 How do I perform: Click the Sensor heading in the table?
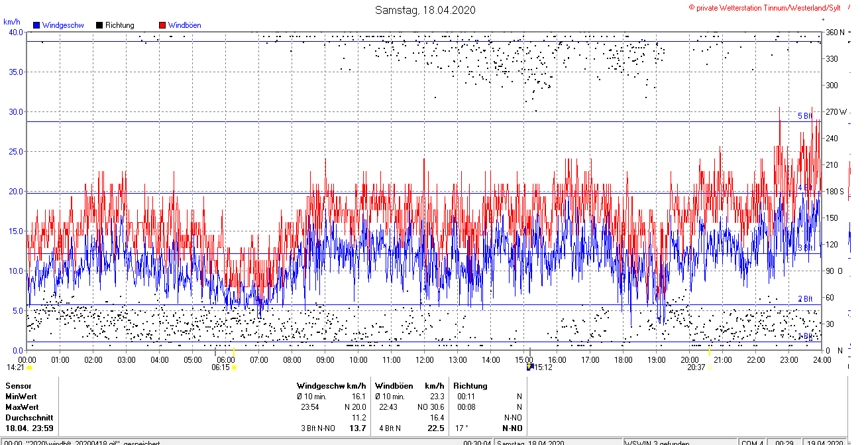18,385
